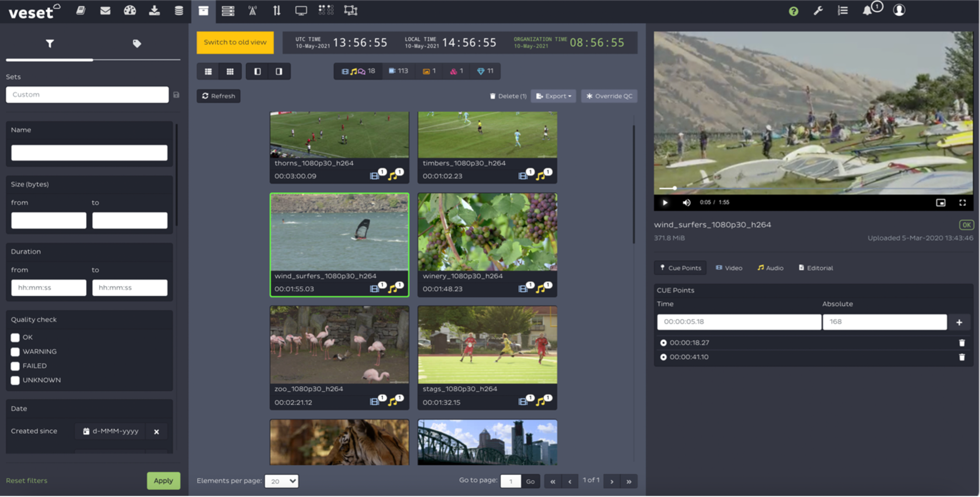The width and height of the screenshot is (980, 497).
Task: Switch to list view layout icon
Action: (x=208, y=71)
